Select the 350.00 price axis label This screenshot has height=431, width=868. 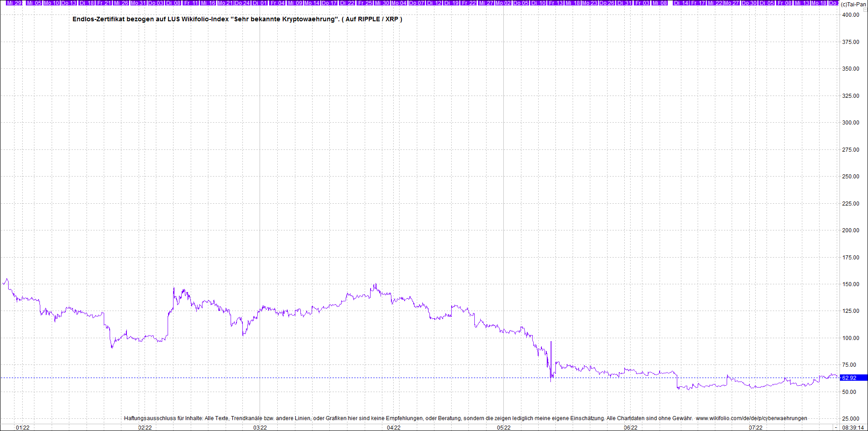850,69
